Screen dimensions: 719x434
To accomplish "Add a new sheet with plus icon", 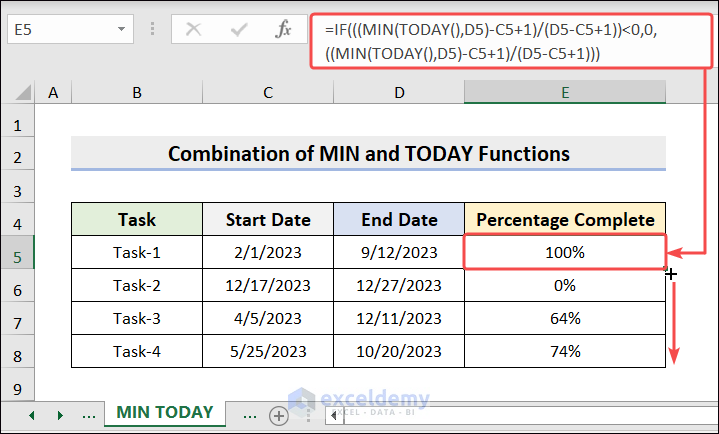I will (278, 414).
